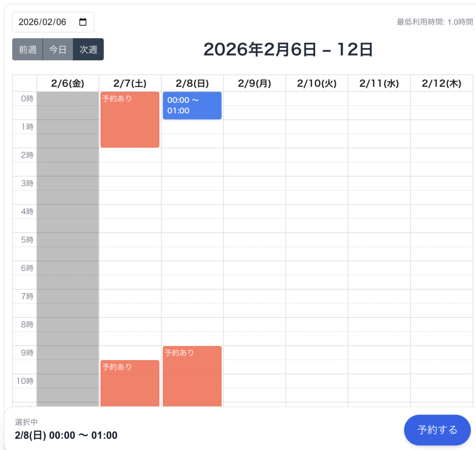Click the greyed-out 2/6(金) column at 3時
The width and height of the screenshot is (476, 450).
[67, 183]
